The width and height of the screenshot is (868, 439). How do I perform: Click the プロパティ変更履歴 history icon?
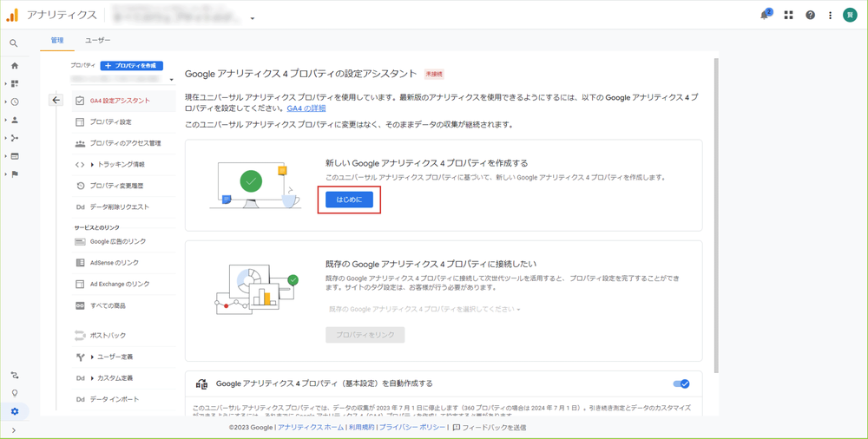pyautogui.click(x=80, y=186)
